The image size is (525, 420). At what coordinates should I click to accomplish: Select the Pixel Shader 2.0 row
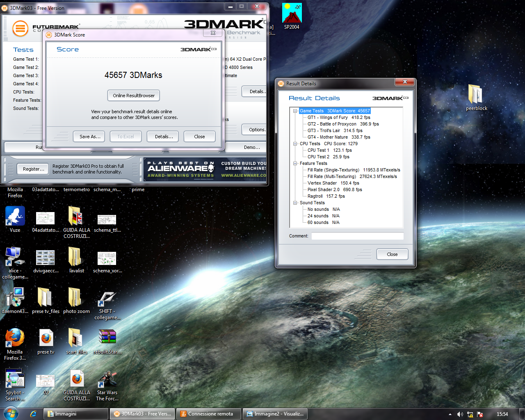coord(335,189)
